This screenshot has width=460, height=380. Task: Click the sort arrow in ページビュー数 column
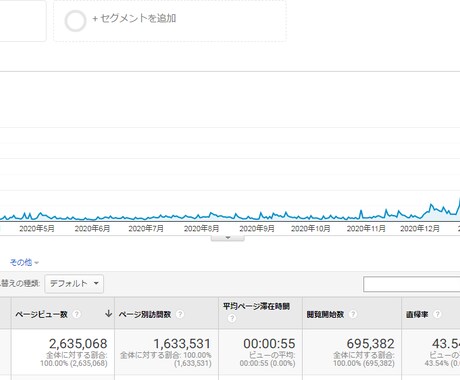[x=108, y=313]
